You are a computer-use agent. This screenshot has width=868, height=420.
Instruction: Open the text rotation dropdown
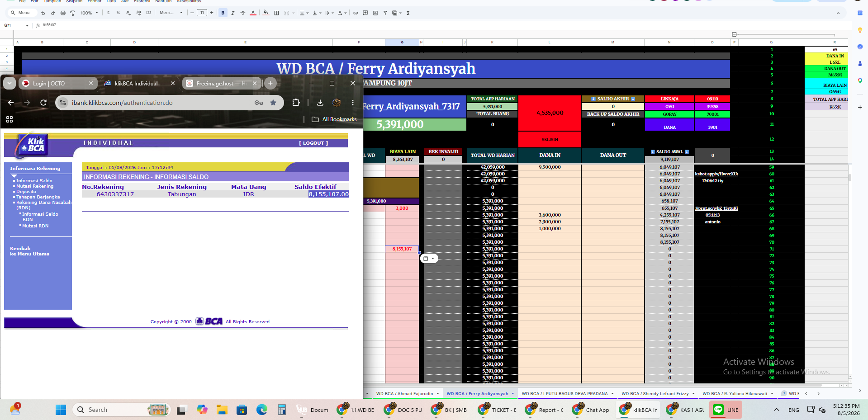click(x=342, y=13)
